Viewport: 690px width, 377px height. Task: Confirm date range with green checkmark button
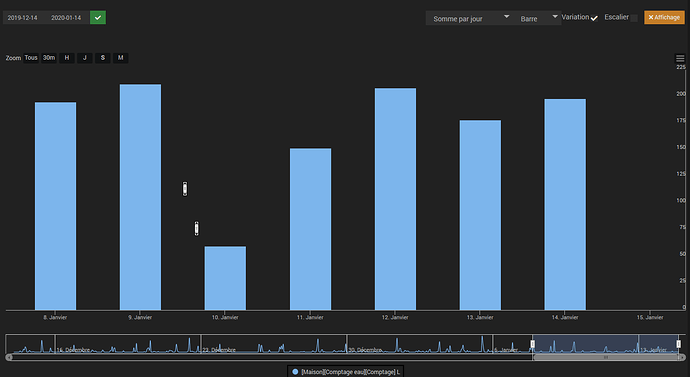98,18
